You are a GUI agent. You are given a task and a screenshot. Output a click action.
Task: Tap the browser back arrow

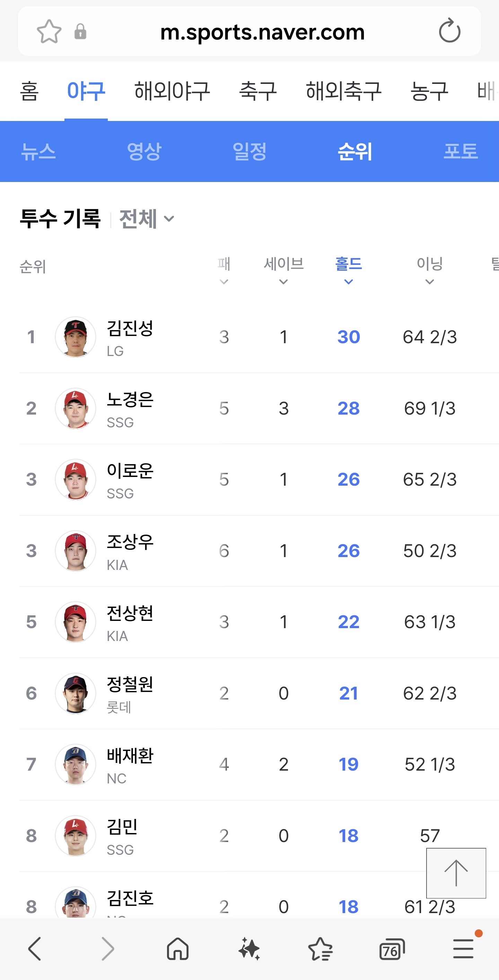[x=35, y=949]
